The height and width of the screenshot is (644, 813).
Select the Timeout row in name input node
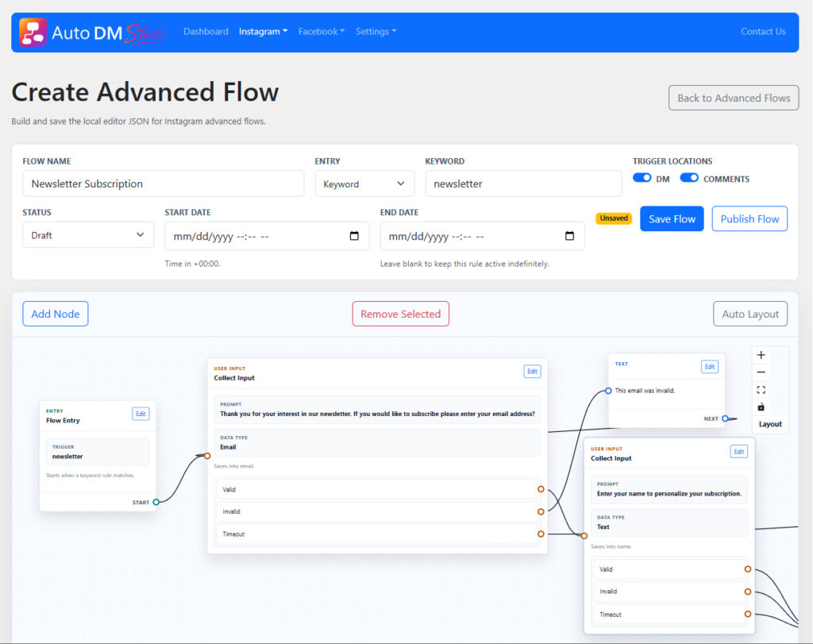(x=669, y=614)
